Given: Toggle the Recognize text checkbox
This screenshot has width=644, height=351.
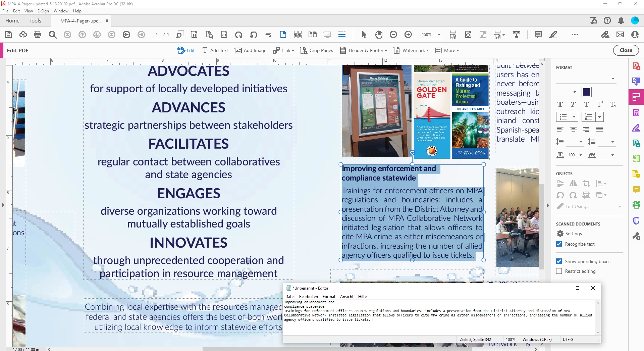Looking at the screenshot, I should click(x=559, y=244).
